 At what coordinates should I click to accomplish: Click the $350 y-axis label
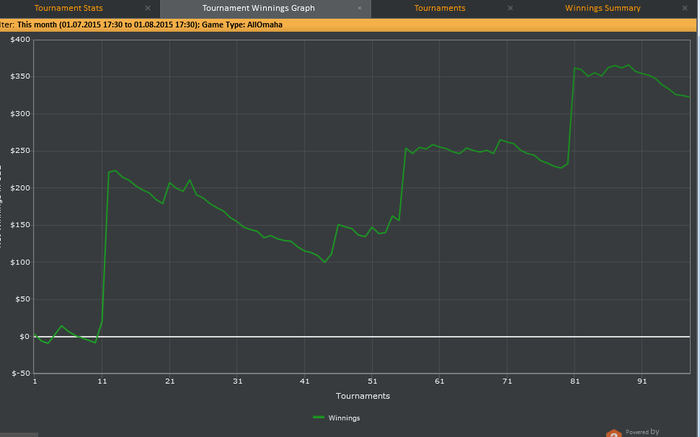20,77
